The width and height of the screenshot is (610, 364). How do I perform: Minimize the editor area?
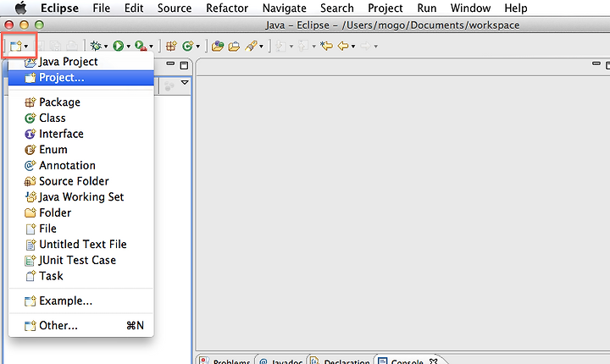pos(596,63)
